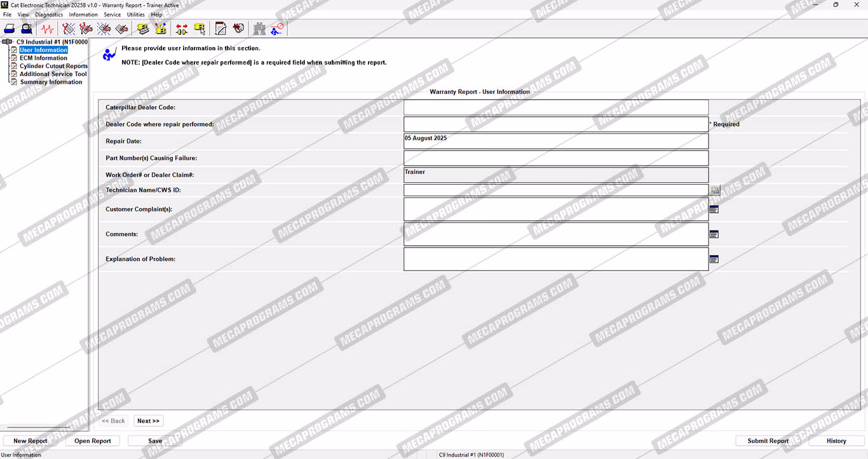The image size is (868, 459).
Task: Click the ECM connector icon at tree root
Action: 8,42
